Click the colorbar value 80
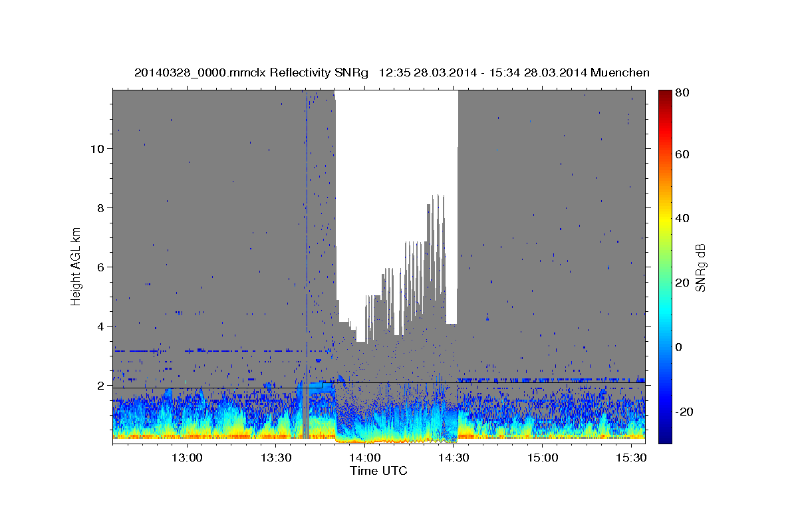The image size is (798, 532). (682, 92)
